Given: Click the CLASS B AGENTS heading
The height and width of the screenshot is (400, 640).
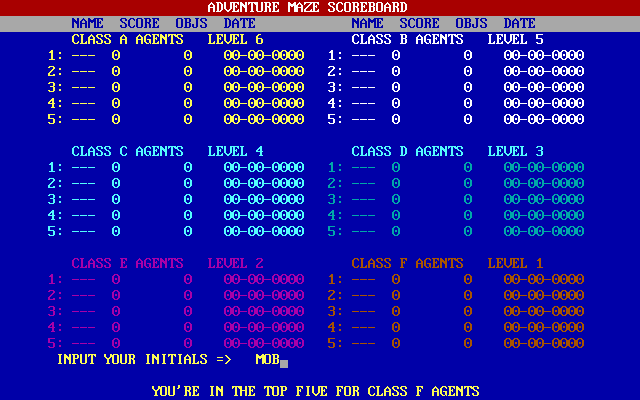Looking at the screenshot, I should point(407,40).
